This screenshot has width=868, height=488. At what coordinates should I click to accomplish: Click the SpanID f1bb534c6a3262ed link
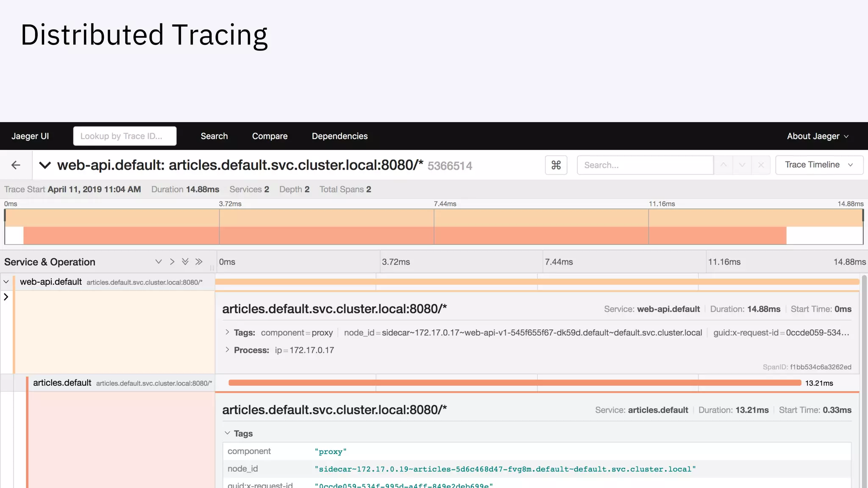point(807,367)
